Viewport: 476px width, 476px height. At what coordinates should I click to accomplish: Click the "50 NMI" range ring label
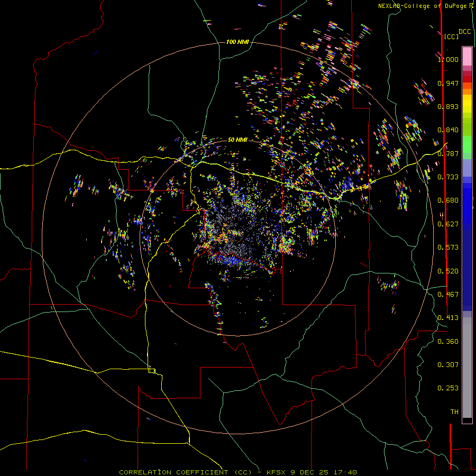coord(237,140)
